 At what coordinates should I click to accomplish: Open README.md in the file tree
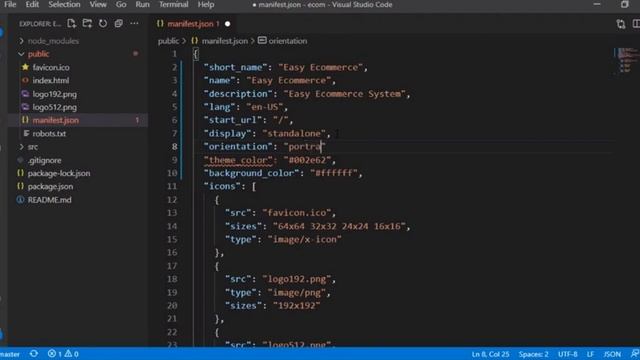(x=49, y=200)
